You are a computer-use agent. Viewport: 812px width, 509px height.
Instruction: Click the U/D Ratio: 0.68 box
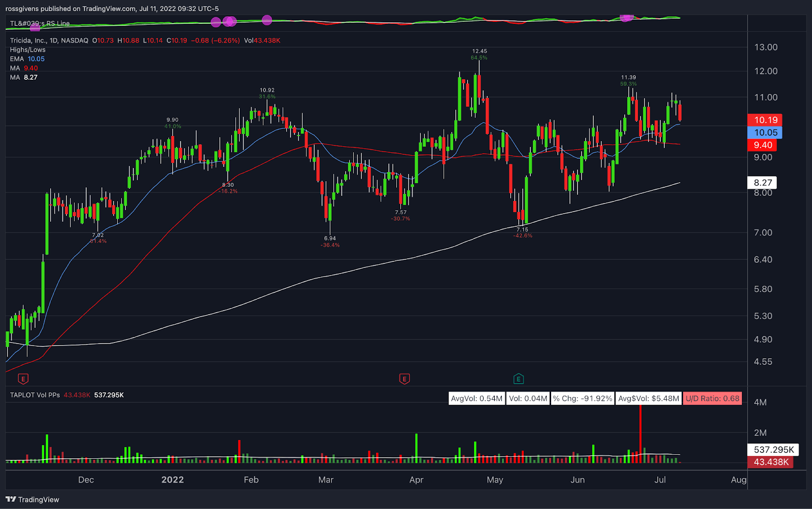[712, 398]
